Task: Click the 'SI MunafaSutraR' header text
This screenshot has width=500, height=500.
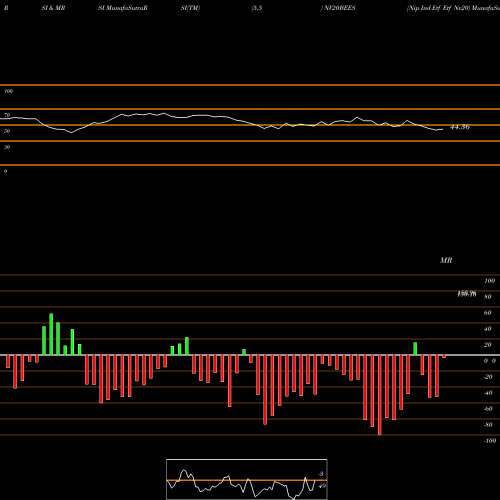Action: click(x=123, y=8)
